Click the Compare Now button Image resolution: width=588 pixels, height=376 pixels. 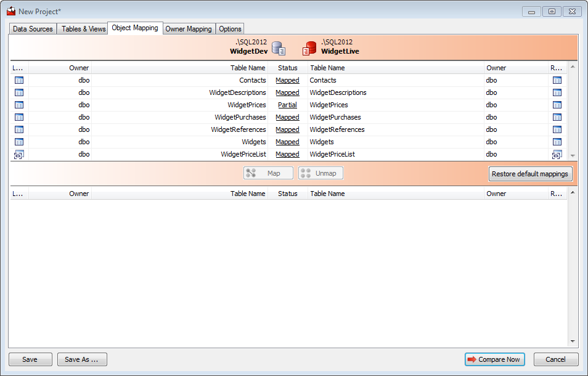click(x=494, y=359)
